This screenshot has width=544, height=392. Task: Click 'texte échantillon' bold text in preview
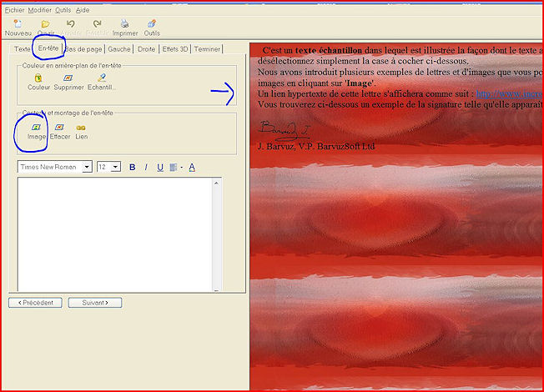tap(329, 50)
